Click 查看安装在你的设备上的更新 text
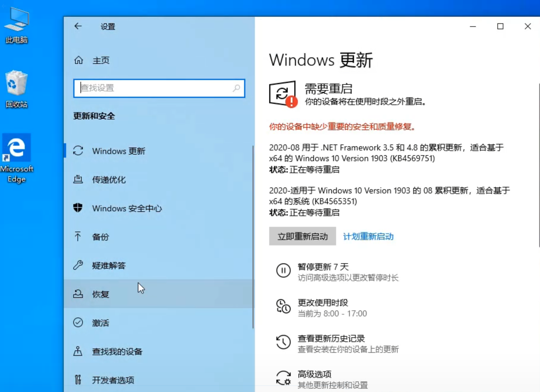The image size is (540, 392). pos(348,349)
